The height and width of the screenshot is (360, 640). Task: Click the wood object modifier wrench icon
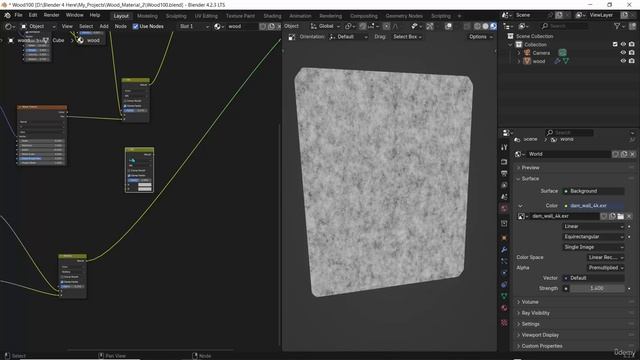coord(557,61)
